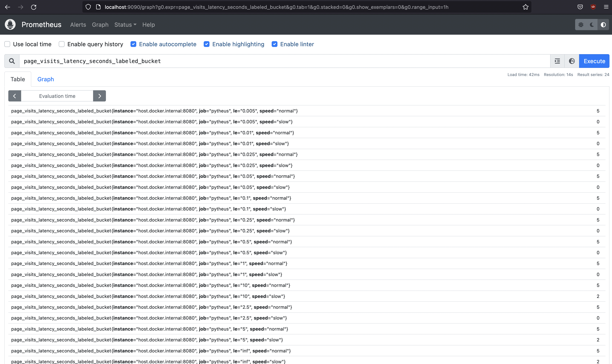This screenshot has height=364, width=612.
Task: Open the browser hamburger menu
Action: tap(606, 7)
